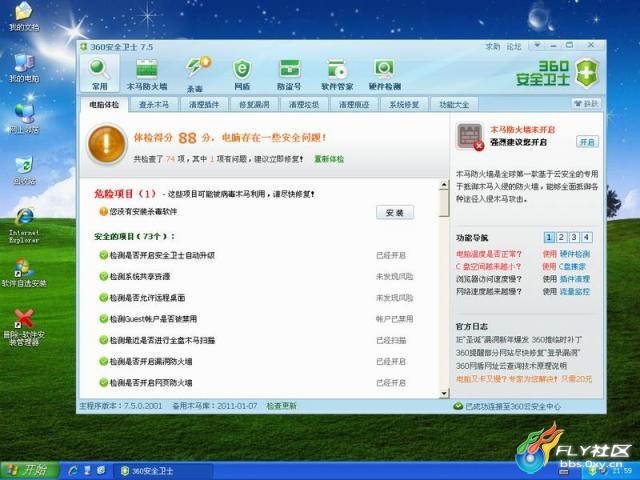Open the 流量监控 link
The width and height of the screenshot is (640, 480).
click(575, 292)
